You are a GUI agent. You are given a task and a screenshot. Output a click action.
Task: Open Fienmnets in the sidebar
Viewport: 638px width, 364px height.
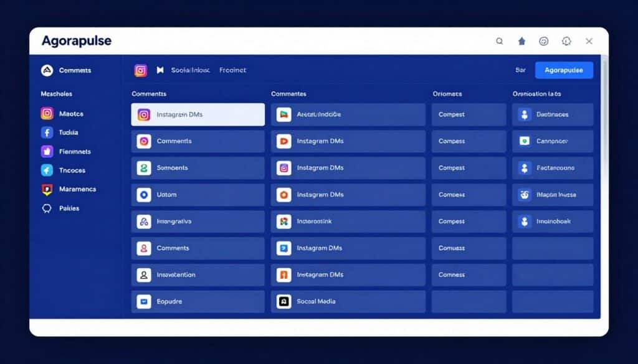point(75,152)
